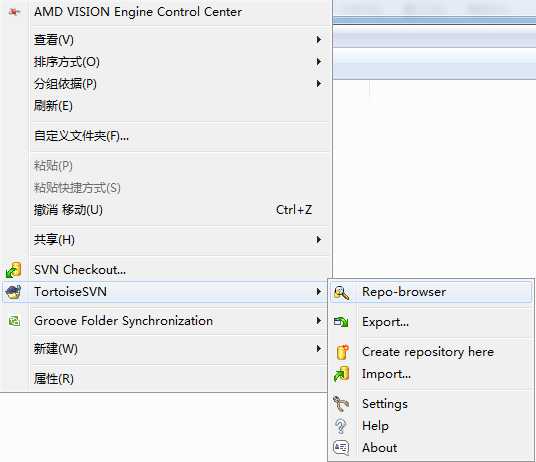Expand the 查看(V) submenu arrow
The image size is (536, 462).
(319, 40)
